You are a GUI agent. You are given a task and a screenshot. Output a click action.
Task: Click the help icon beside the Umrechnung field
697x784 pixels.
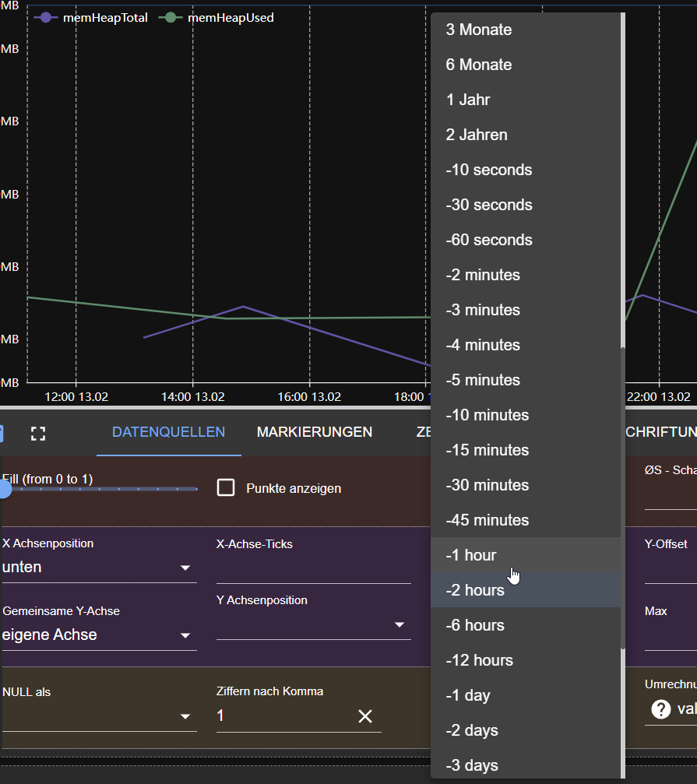coord(660,709)
